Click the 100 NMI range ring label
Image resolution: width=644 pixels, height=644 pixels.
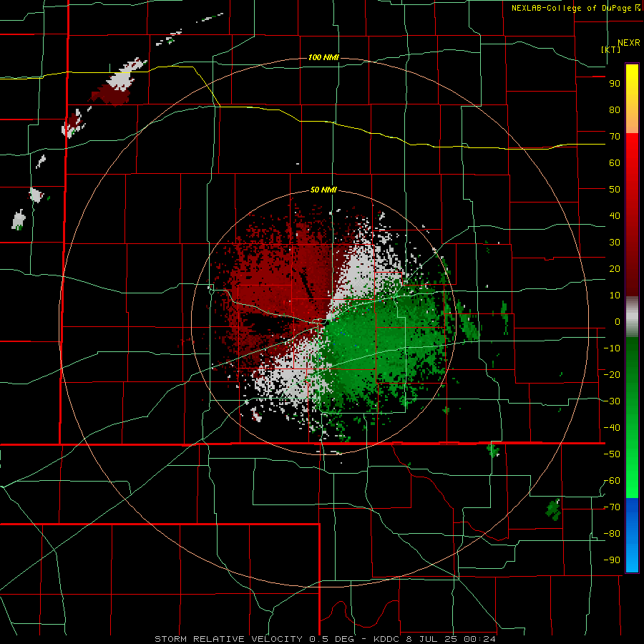pyautogui.click(x=323, y=57)
